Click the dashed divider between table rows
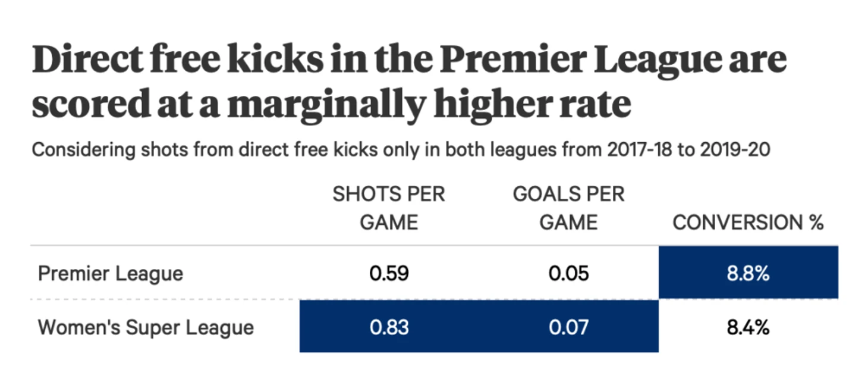This screenshot has height=385, width=868. click(x=166, y=299)
